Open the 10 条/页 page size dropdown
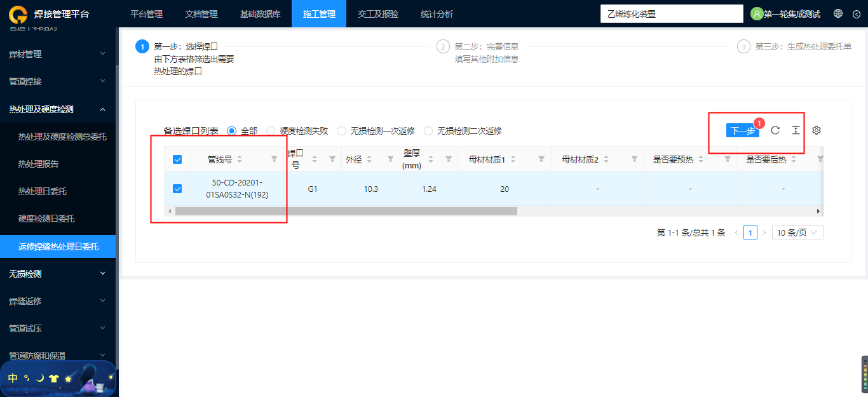This screenshot has width=868, height=397. click(x=797, y=232)
